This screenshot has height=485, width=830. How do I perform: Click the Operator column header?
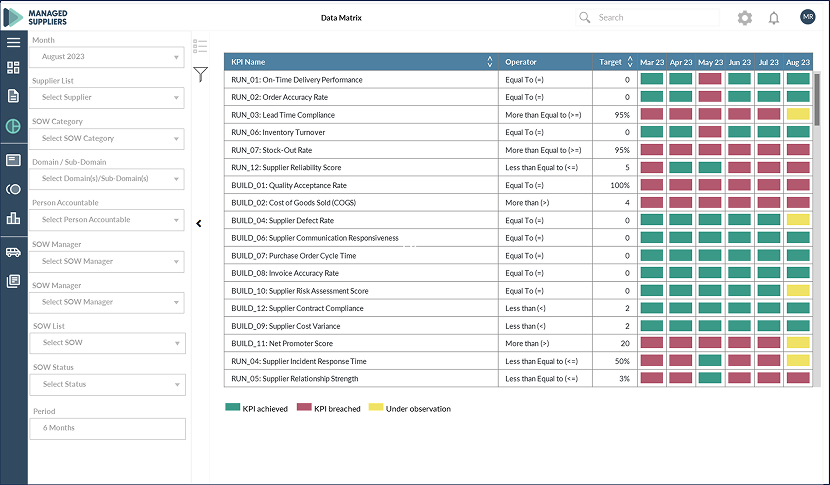pyautogui.click(x=545, y=62)
